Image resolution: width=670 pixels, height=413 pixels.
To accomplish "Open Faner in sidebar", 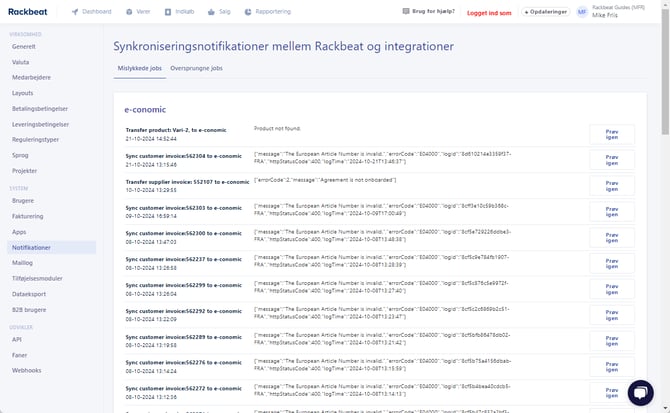I will (x=19, y=355).
